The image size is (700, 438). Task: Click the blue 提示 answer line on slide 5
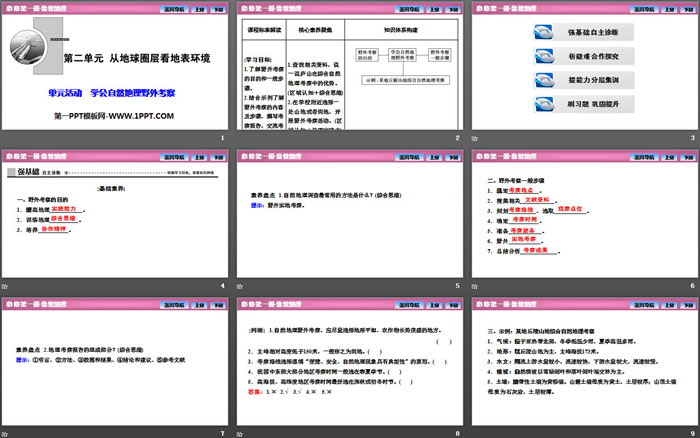[x=278, y=205]
